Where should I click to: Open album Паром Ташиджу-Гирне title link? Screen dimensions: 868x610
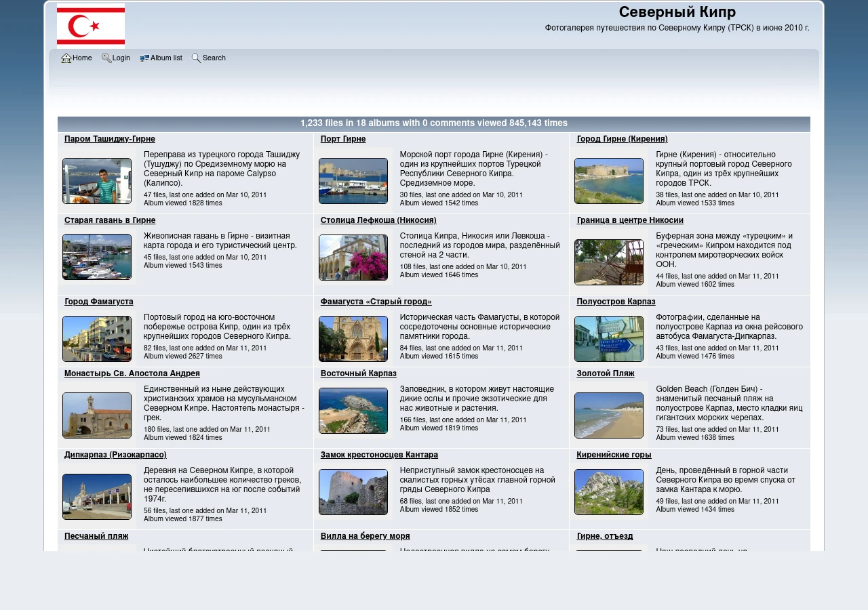[x=110, y=139]
